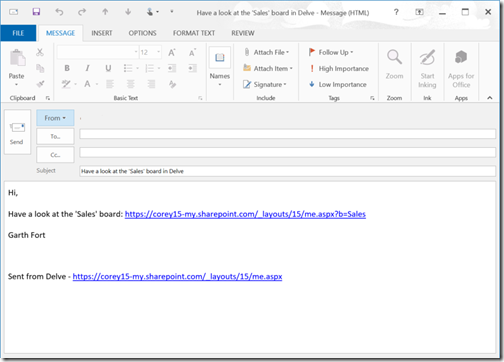504x362 pixels.
Task: Open the Tags dialog launcher
Action: 372,98
